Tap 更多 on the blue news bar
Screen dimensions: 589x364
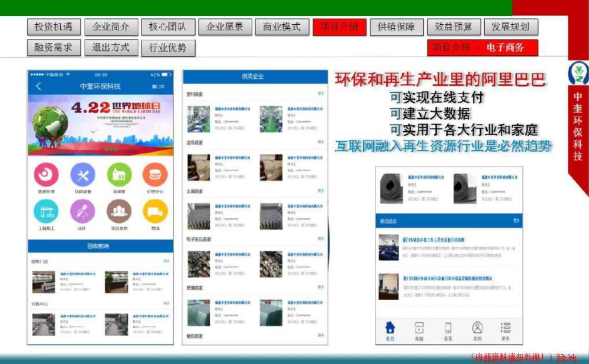point(517,221)
